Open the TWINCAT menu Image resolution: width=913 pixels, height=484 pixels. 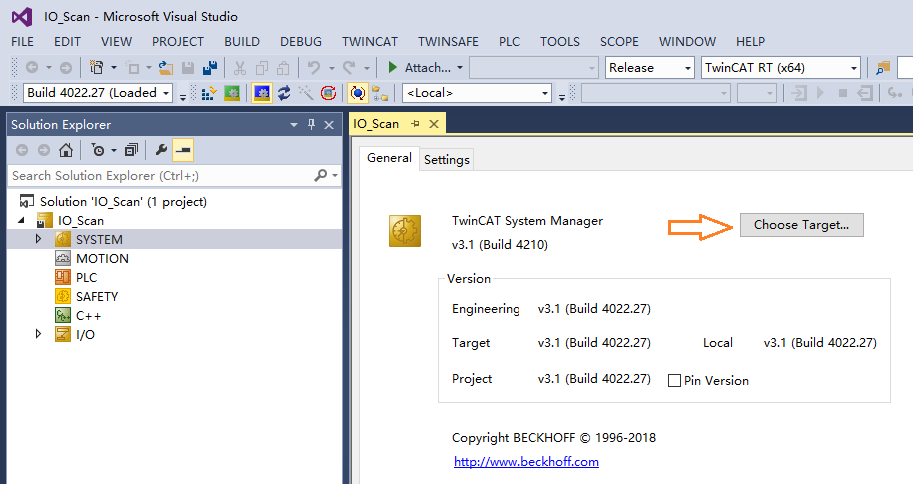370,42
